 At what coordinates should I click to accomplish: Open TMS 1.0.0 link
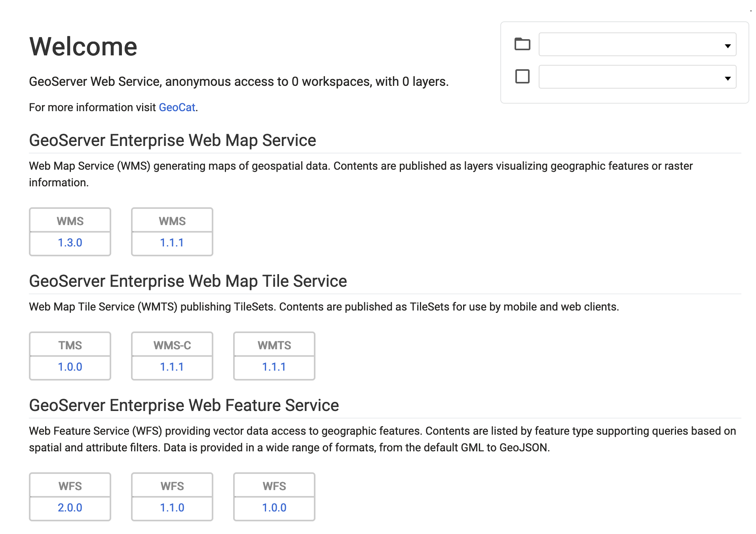point(70,367)
